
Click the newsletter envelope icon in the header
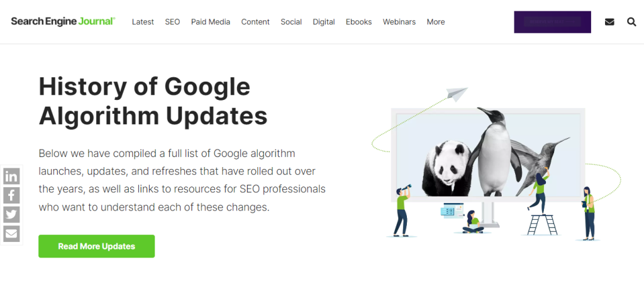tap(609, 22)
